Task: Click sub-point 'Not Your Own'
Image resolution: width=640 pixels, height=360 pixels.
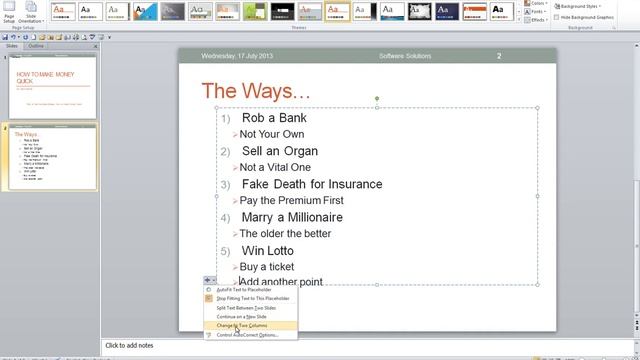Action: pos(271,134)
